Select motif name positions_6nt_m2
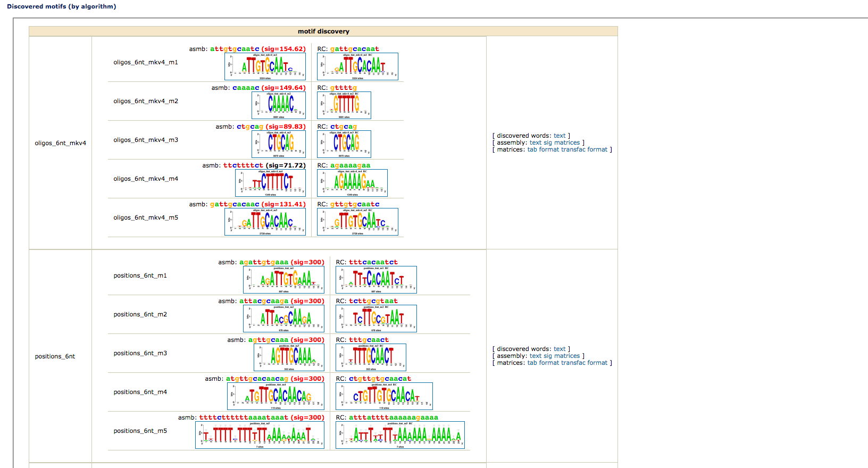868x468 pixels. tap(140, 314)
